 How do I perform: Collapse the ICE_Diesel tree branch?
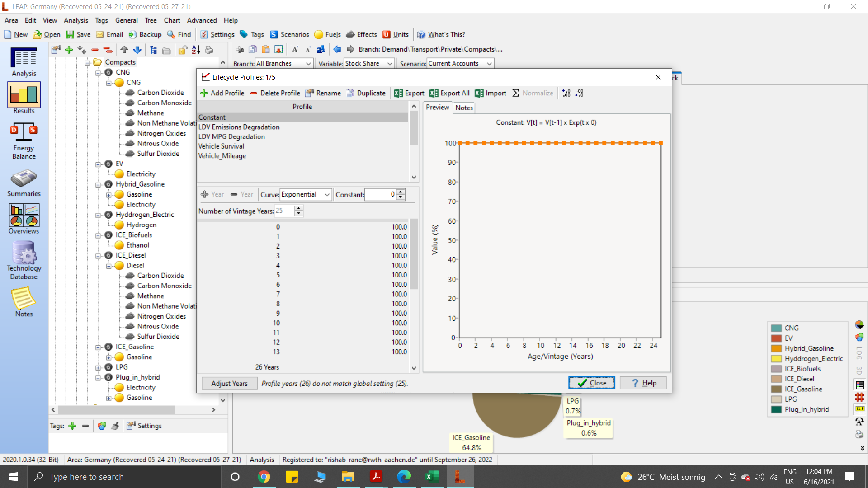coord(98,256)
